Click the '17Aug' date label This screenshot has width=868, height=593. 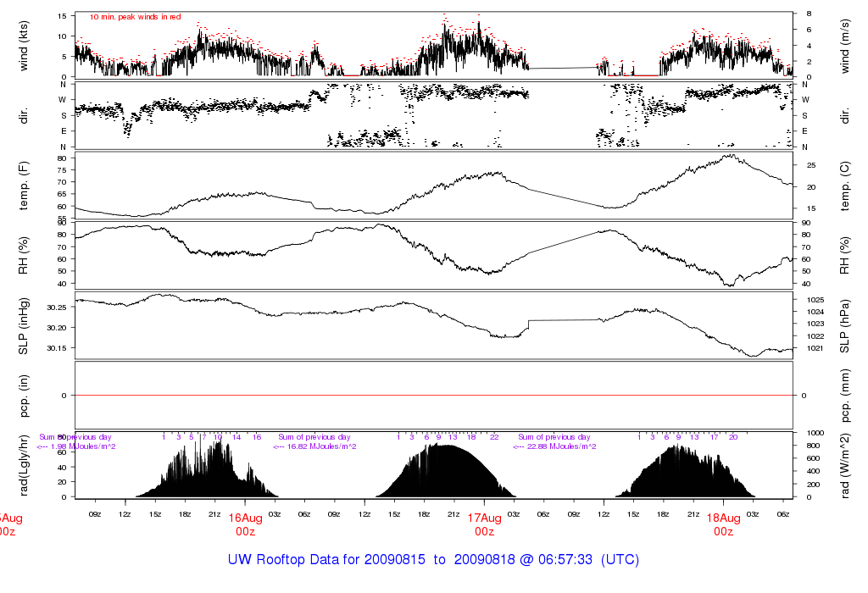click(x=484, y=518)
